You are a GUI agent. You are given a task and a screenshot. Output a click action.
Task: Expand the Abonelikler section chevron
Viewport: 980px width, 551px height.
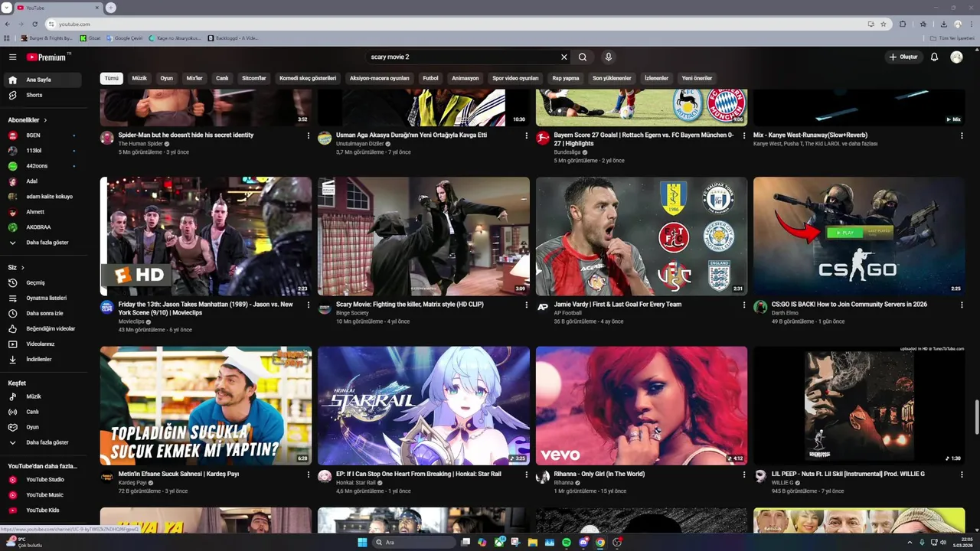[x=45, y=120]
